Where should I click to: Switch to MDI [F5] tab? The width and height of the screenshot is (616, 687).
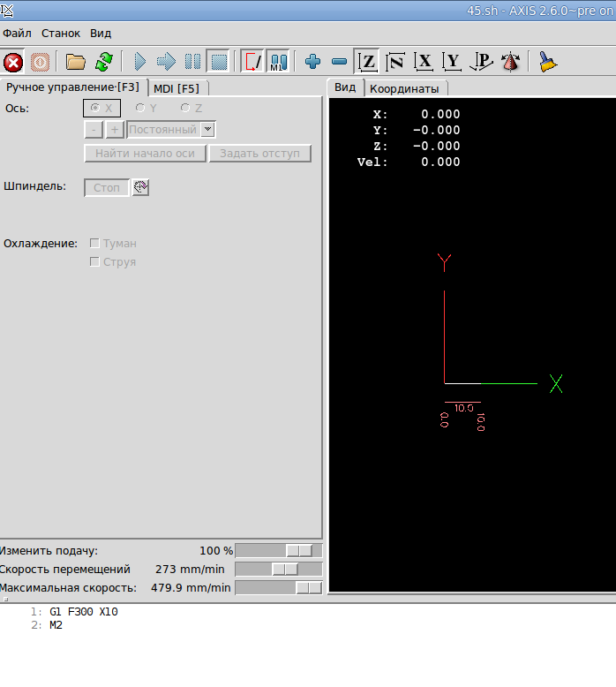click(x=177, y=88)
